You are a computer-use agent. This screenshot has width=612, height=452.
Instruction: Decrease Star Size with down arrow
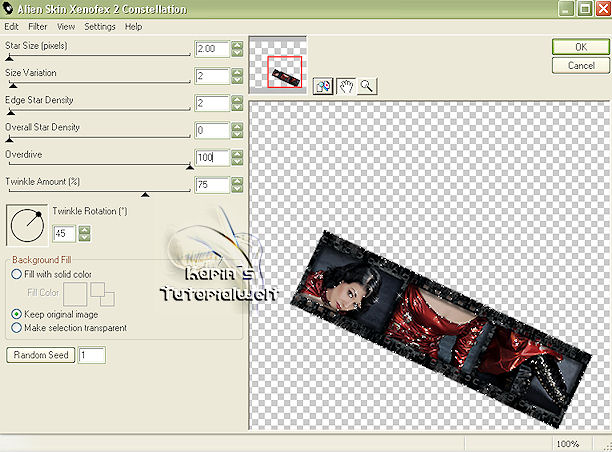pyautogui.click(x=237, y=53)
